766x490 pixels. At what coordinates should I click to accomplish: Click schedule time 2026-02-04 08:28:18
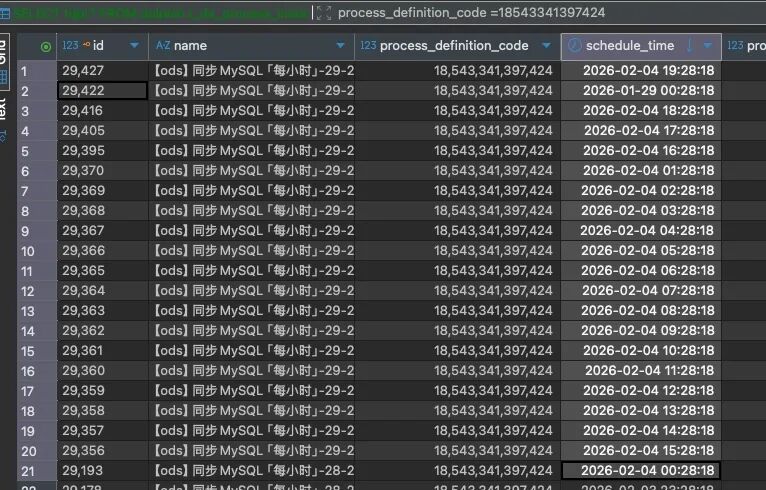coord(641,311)
